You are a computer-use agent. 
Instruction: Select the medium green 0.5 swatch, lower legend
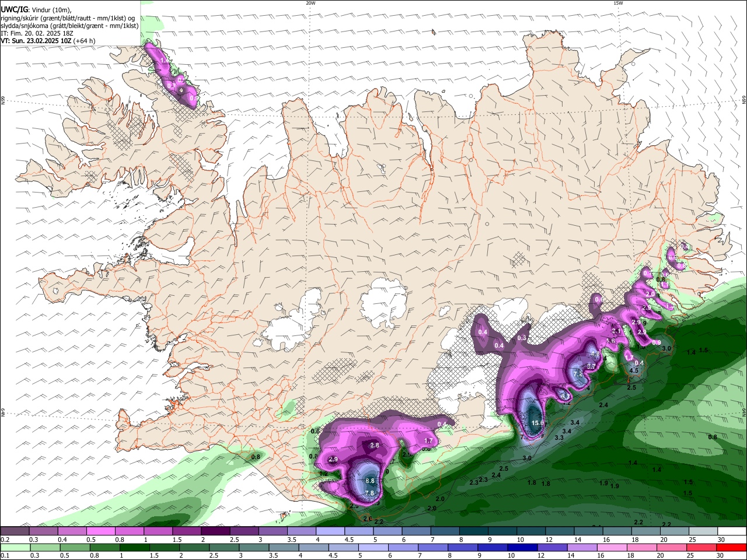tap(75, 547)
